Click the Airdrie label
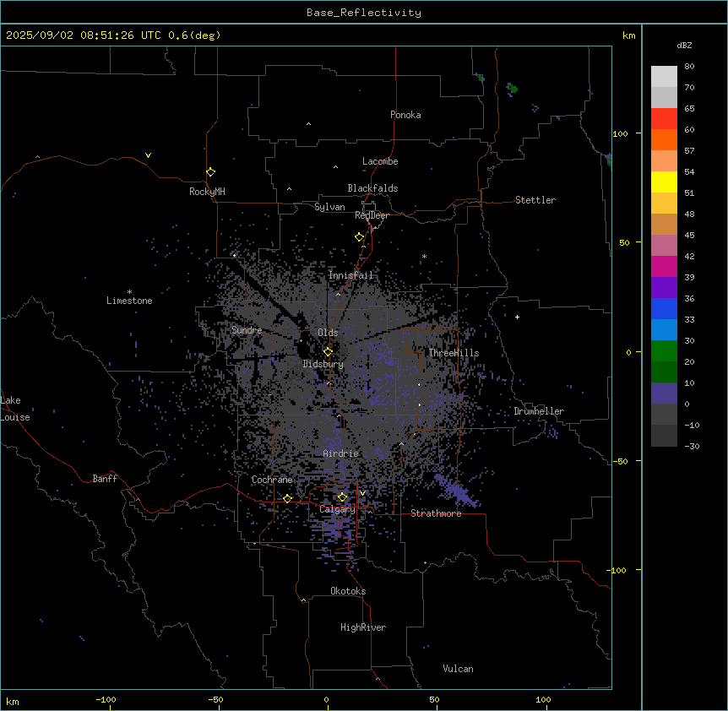The width and height of the screenshot is (728, 711). coord(341,453)
